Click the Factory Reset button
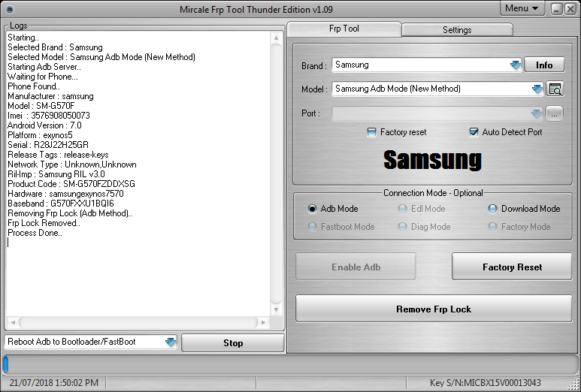The image size is (581, 392). pos(512,267)
